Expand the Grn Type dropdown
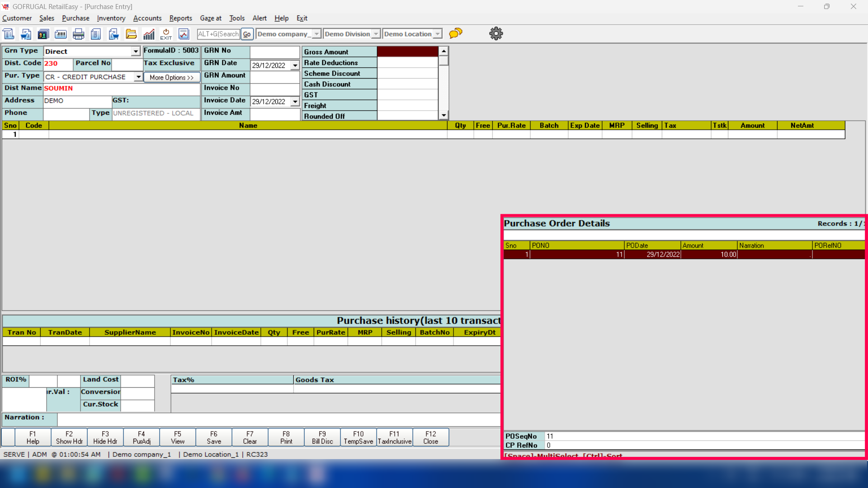Screen dimensions: 868x488 (x=136, y=52)
